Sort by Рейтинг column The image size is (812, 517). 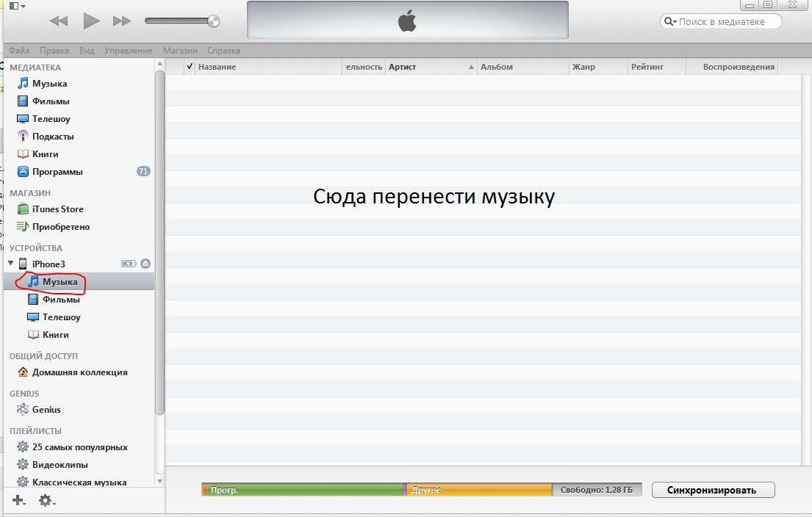656,67
